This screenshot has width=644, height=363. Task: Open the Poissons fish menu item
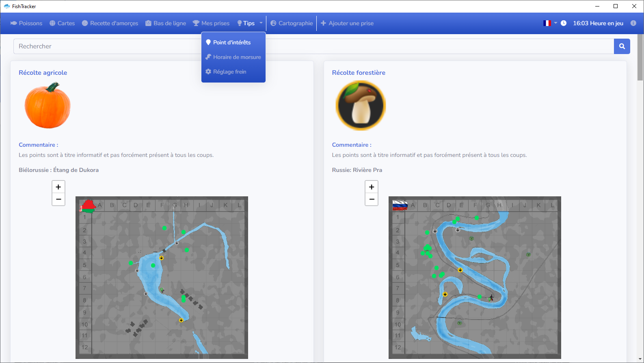coord(26,23)
